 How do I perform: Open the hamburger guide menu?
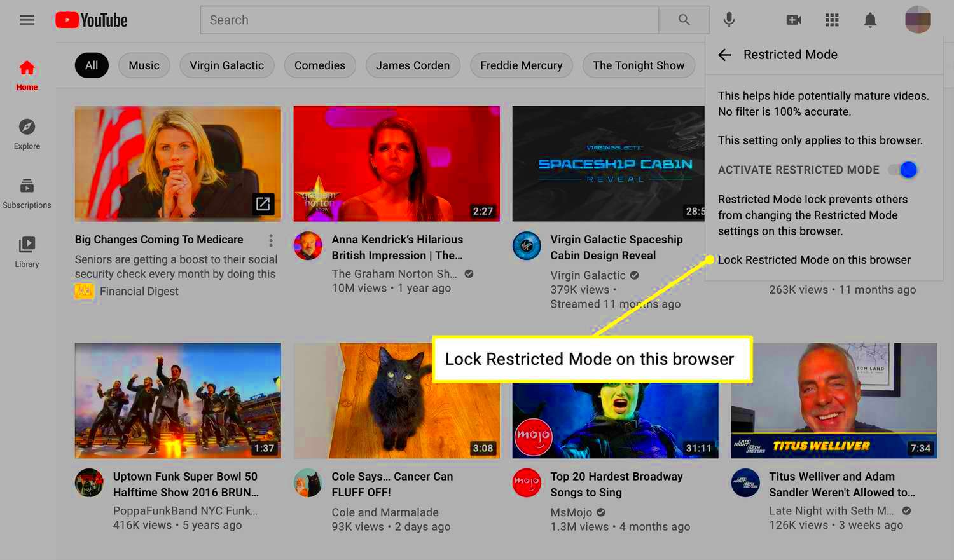tap(27, 20)
